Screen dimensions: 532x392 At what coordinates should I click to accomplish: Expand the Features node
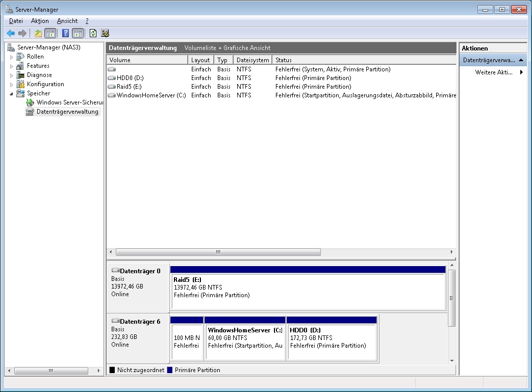click(11, 66)
